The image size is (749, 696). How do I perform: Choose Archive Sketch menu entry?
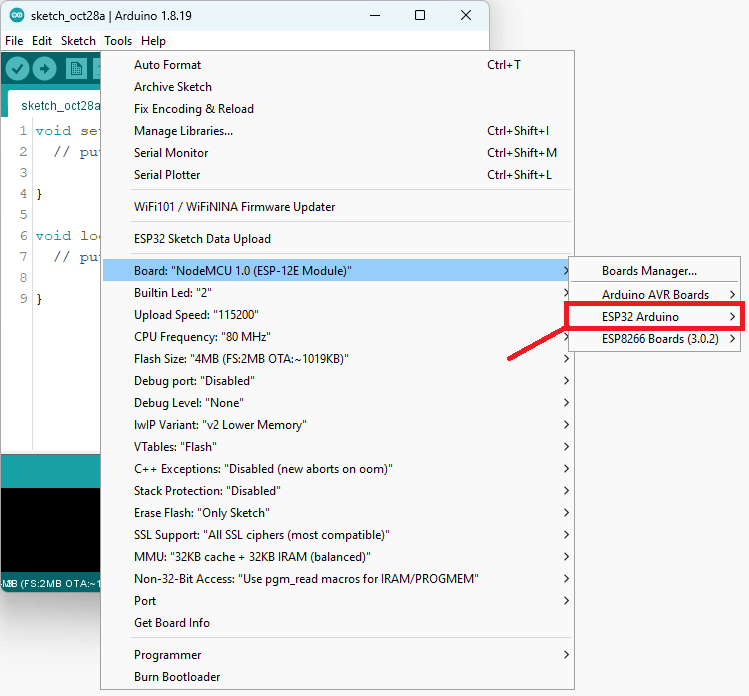pyautogui.click(x=337, y=86)
